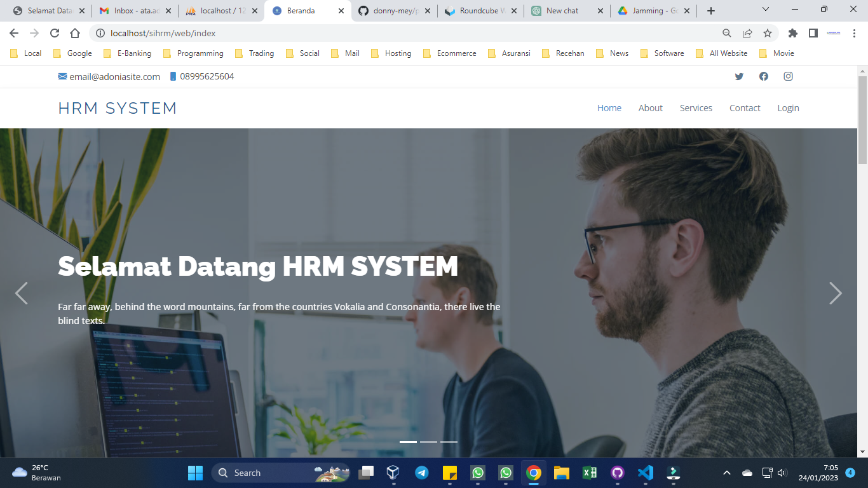Open the Login page link
Image resolution: width=868 pixels, height=488 pixels.
tap(788, 108)
